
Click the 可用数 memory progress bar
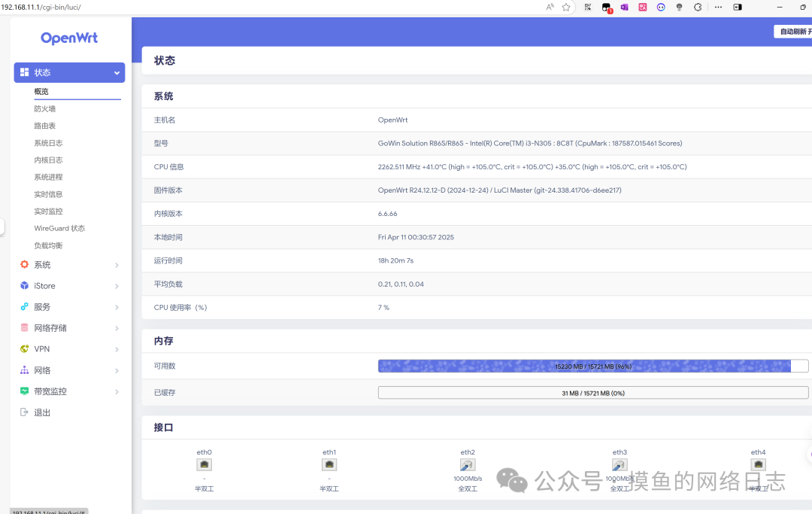tap(592, 366)
